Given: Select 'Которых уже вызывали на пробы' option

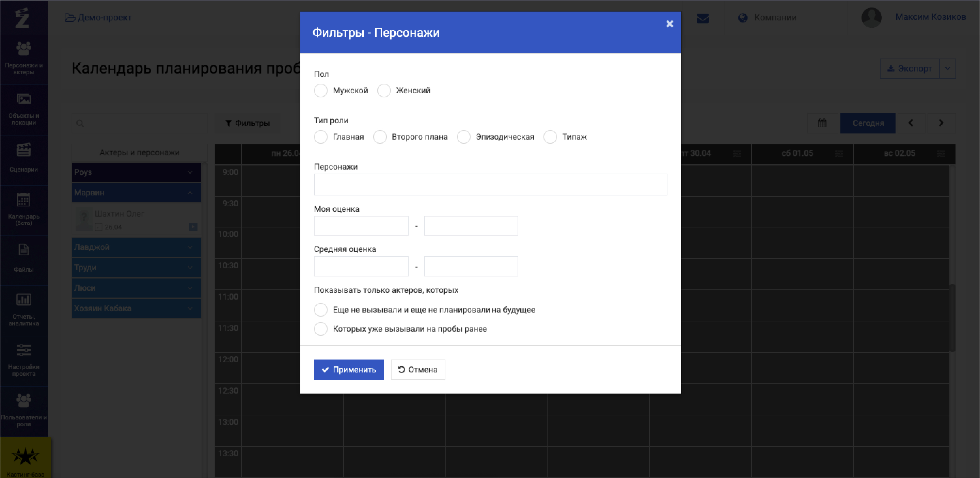Looking at the screenshot, I should click(321, 329).
